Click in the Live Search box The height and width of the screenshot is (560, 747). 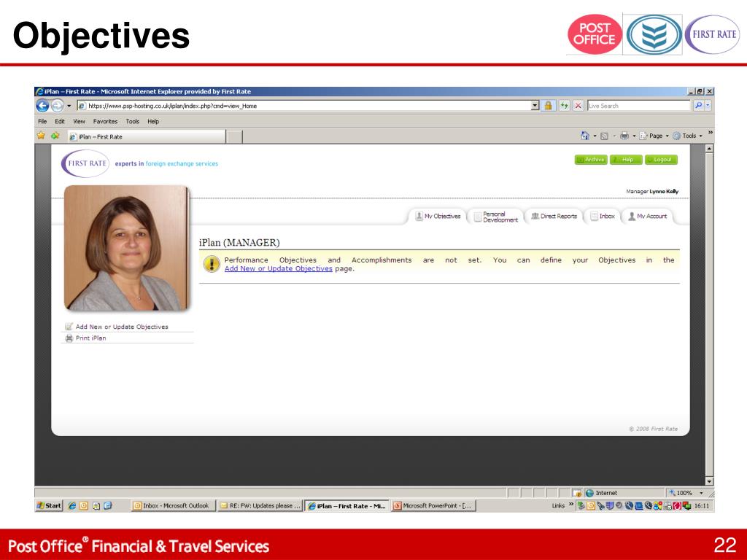[x=639, y=106]
